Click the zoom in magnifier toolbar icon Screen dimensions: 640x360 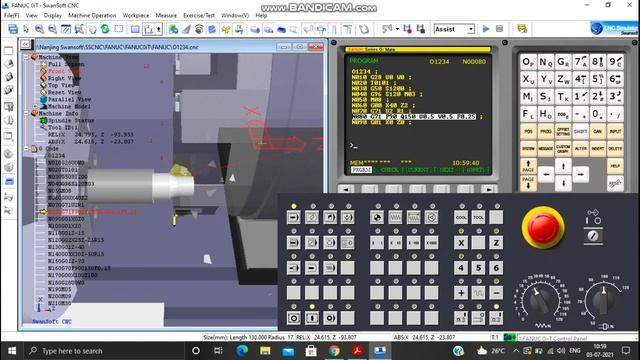39,29
